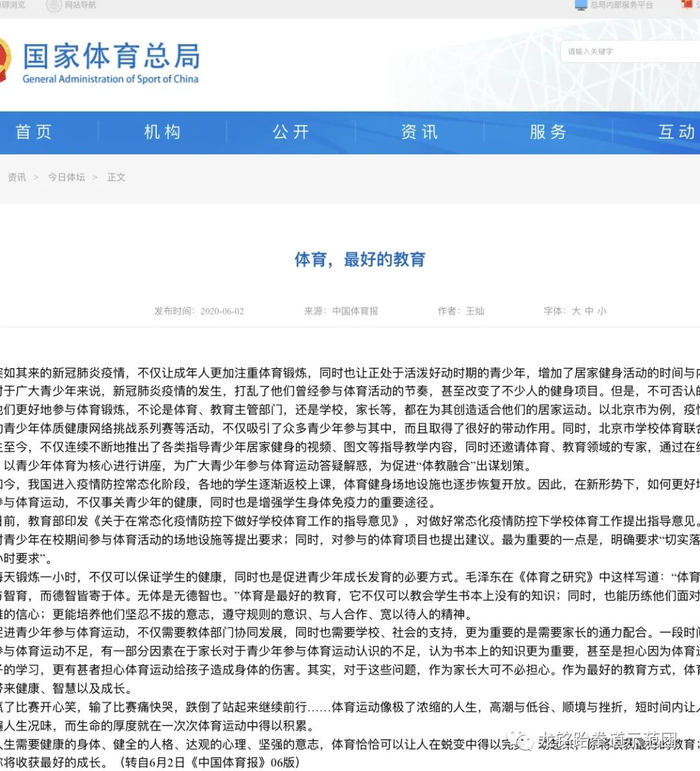Click the WeChat watermark icon
Viewport: 700px width, 771px height.
click(x=520, y=741)
